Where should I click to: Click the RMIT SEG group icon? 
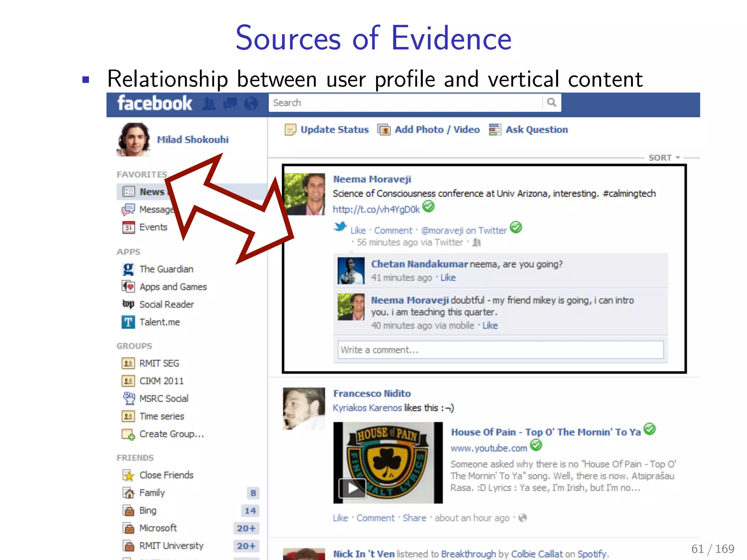(x=128, y=363)
